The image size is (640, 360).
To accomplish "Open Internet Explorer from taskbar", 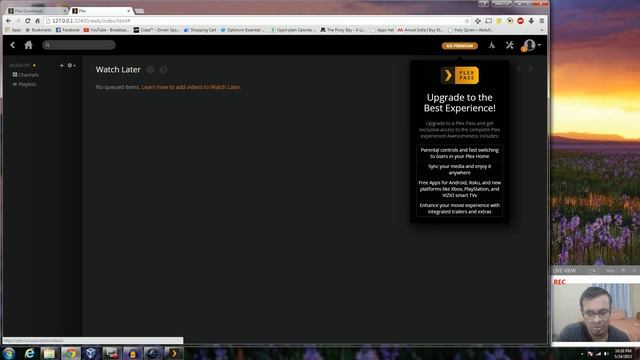I will (29, 353).
